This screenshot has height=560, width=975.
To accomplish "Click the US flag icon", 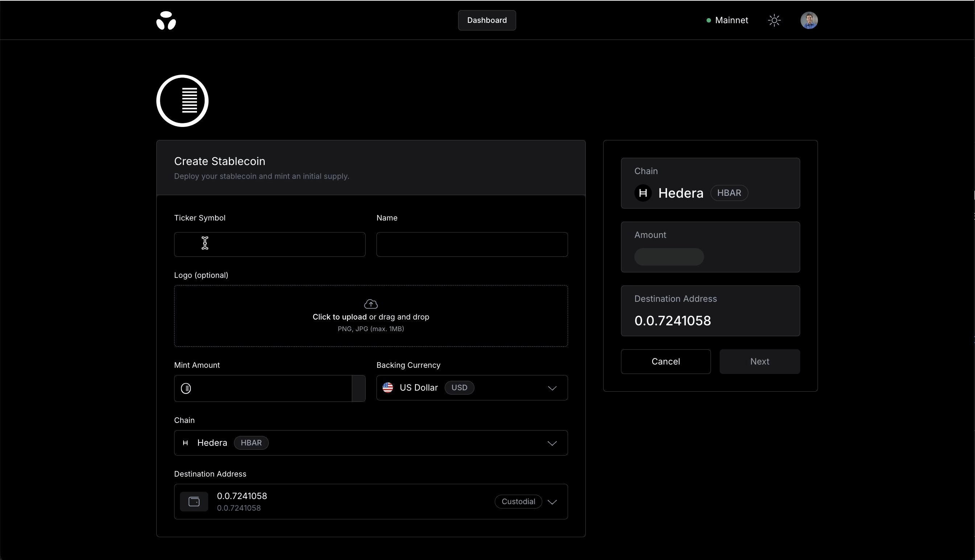I will (x=388, y=388).
